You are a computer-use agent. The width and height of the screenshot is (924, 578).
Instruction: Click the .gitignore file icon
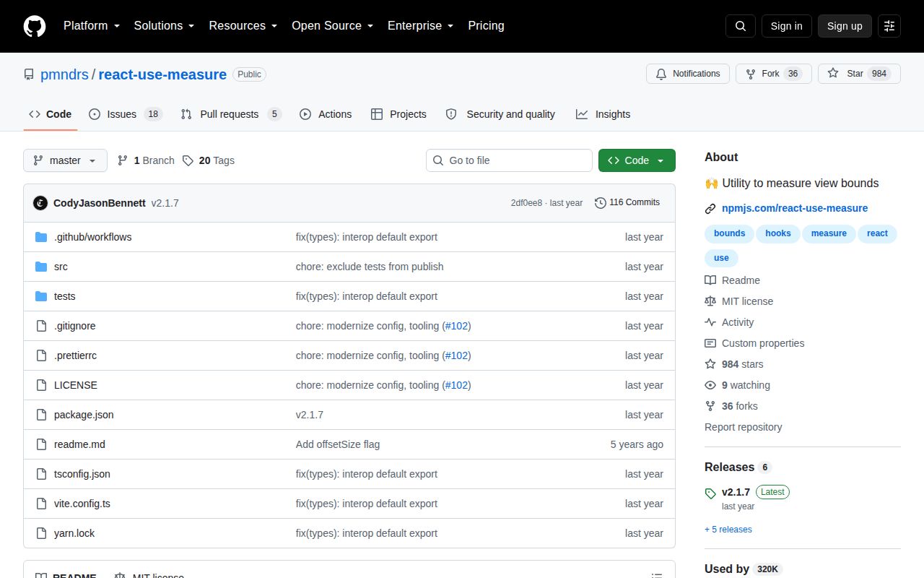pyautogui.click(x=41, y=326)
